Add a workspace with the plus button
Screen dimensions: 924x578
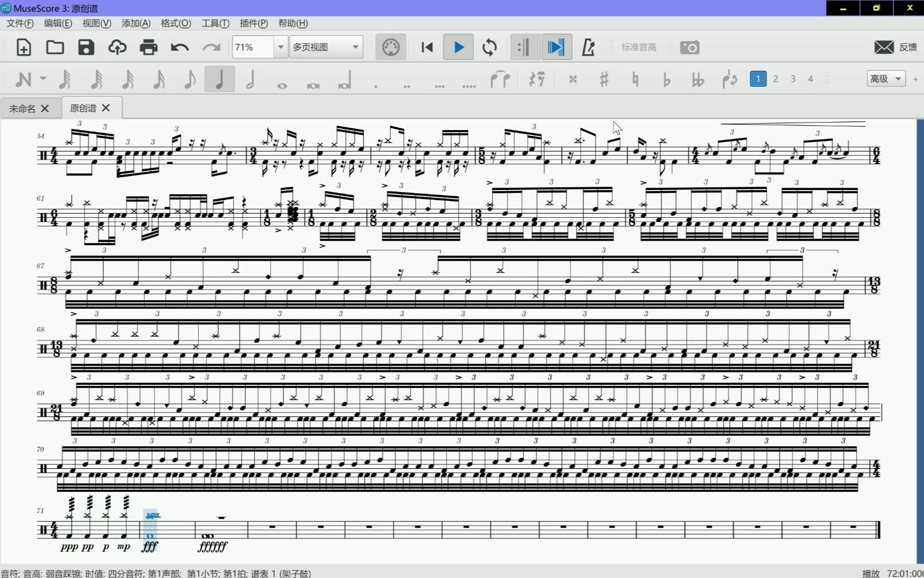point(915,79)
